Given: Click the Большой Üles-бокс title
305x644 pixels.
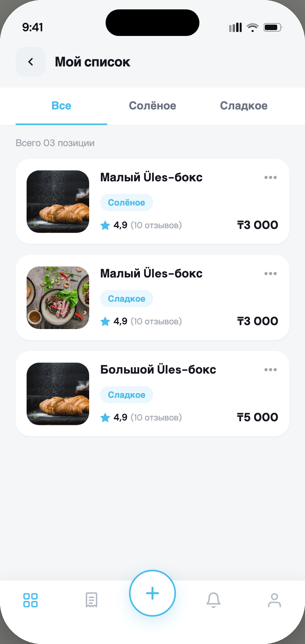Looking at the screenshot, I should pos(158,370).
